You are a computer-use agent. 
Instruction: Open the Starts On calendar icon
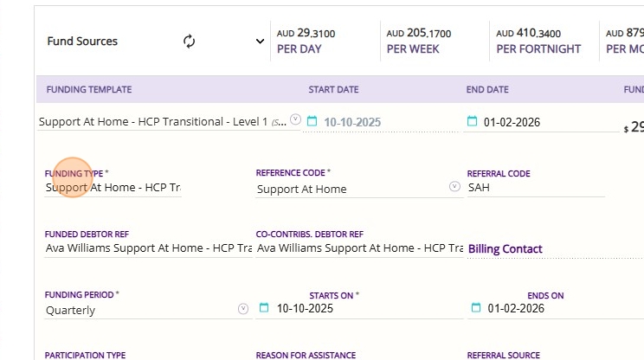(x=265, y=308)
